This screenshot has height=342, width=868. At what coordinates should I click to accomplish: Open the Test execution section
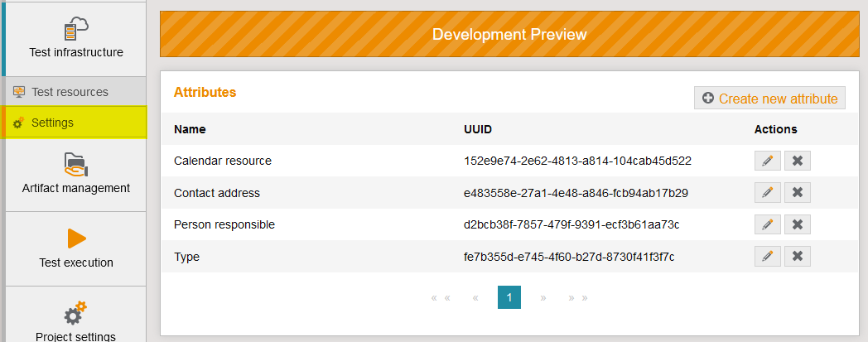pos(75,248)
